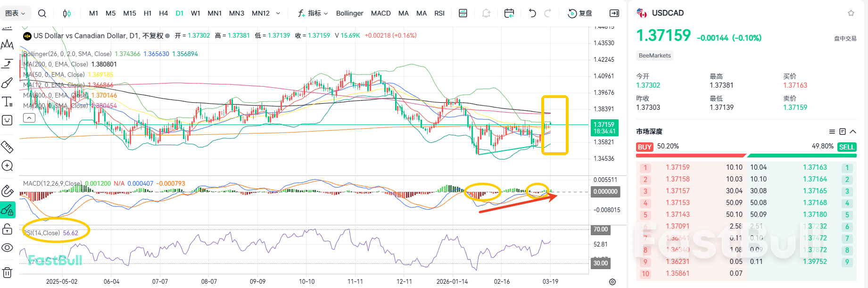Click bid price 1.37143 in depth row 5
Image resolution: width=868 pixels, height=288 pixels.
(678, 214)
